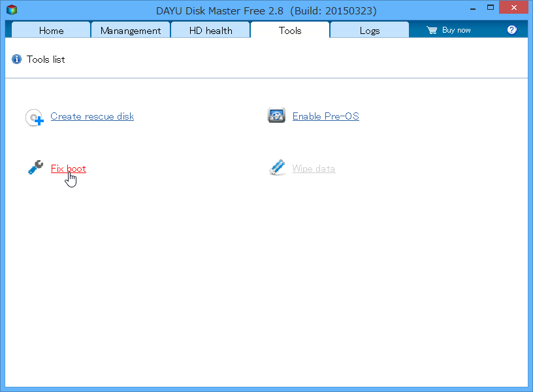Click the Fix boot wrench icon
The image size is (533, 392).
[35, 167]
